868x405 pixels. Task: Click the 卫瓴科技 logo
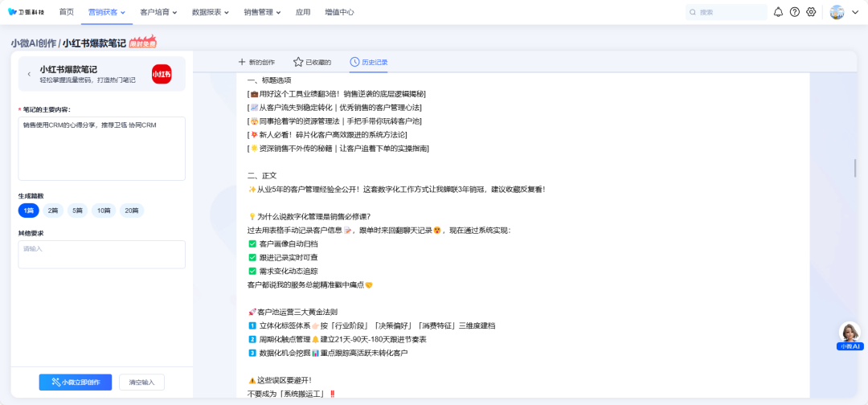pyautogui.click(x=27, y=12)
